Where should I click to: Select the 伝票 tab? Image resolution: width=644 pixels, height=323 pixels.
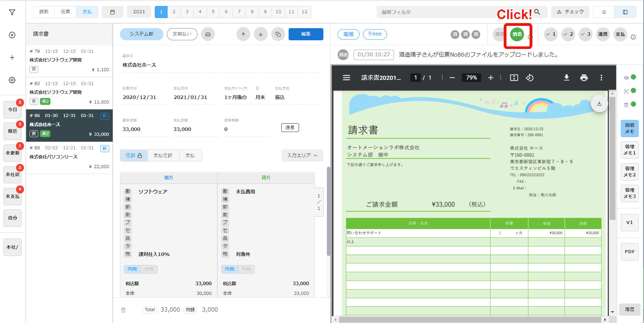(65, 12)
